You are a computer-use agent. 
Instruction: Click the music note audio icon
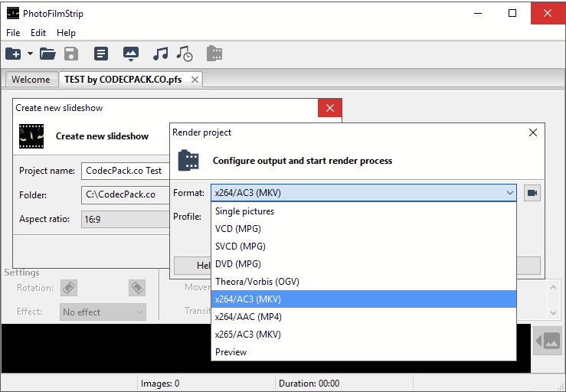160,54
